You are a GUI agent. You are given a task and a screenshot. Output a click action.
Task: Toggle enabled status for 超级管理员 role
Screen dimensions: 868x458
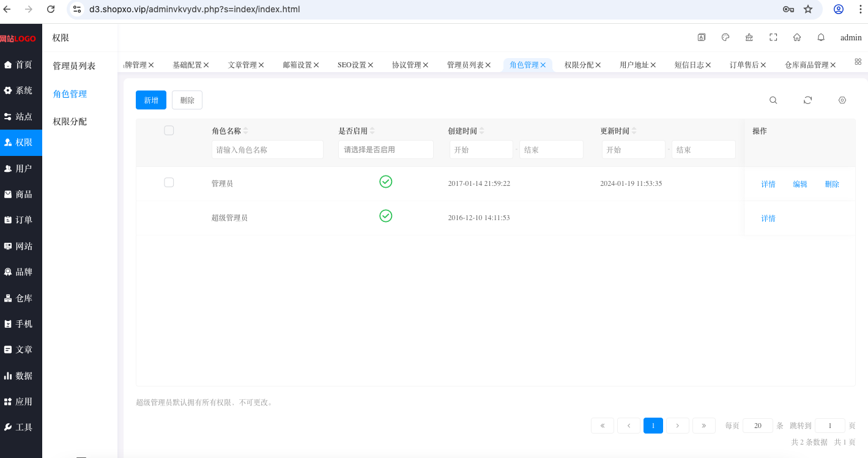point(386,216)
